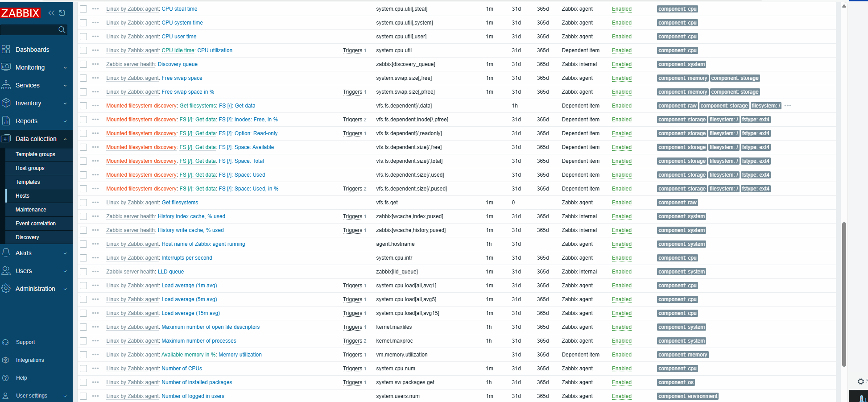Image resolution: width=868 pixels, height=402 pixels.
Task: Select checkbox for CPU system time item
Action: [x=83, y=23]
